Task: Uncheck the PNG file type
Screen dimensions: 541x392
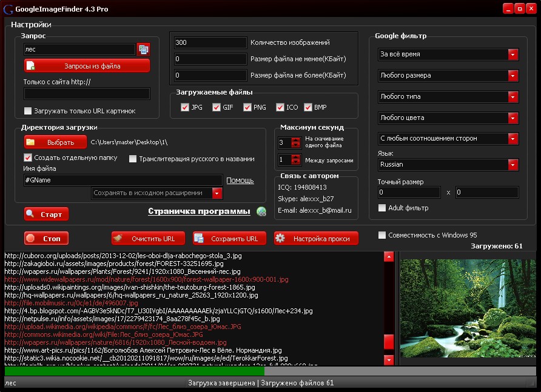Action: (247, 107)
